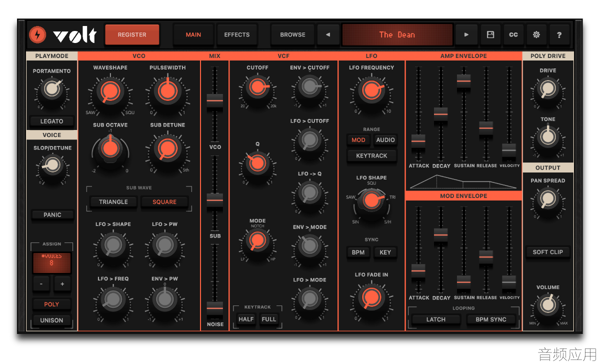Save preset with the floppy disk icon

(490, 35)
